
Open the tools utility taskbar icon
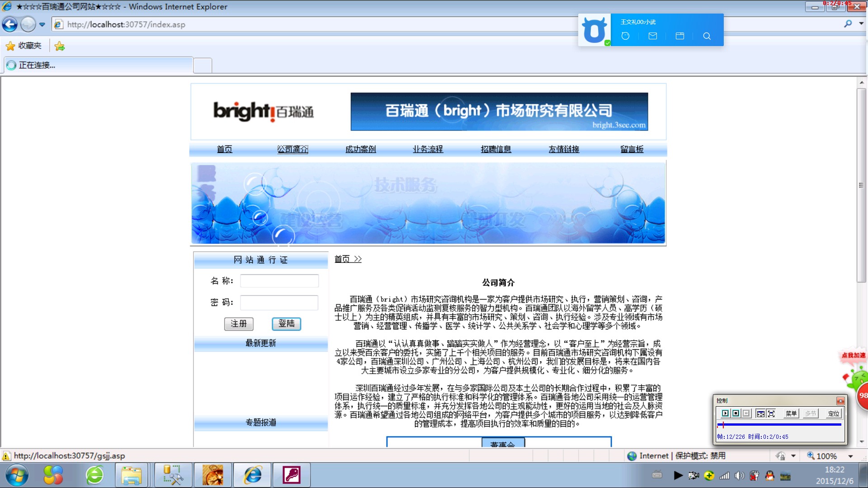pos(173,475)
